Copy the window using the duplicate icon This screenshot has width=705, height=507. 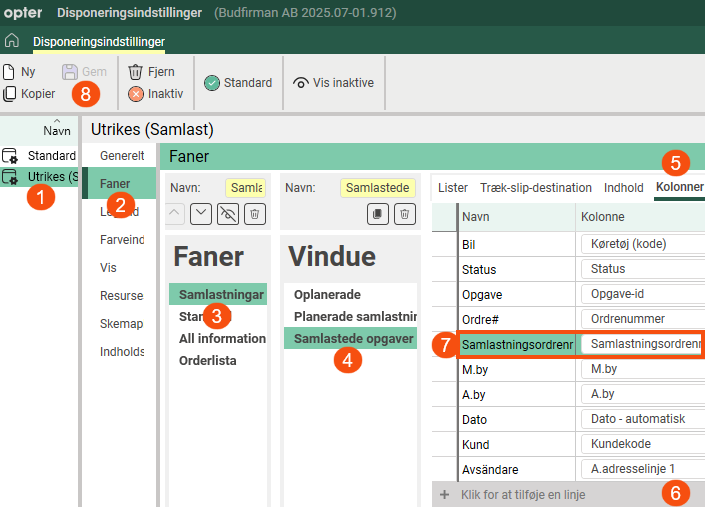(378, 213)
